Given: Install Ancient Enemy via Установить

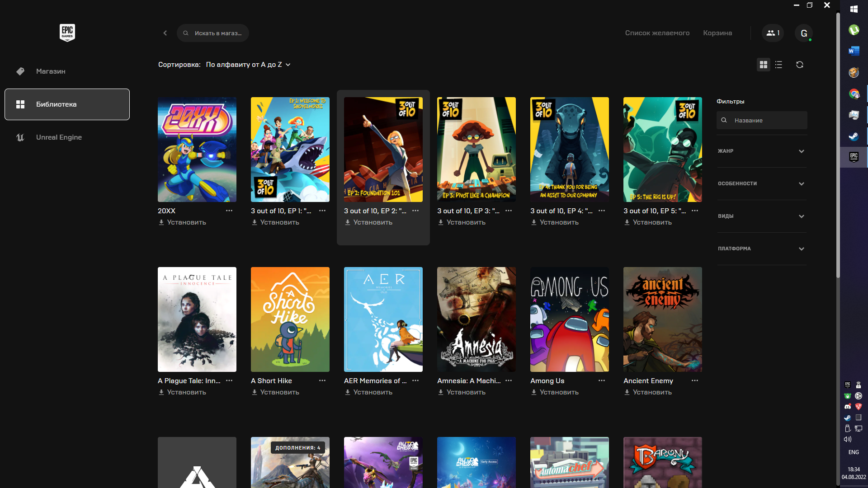Looking at the screenshot, I should (648, 392).
